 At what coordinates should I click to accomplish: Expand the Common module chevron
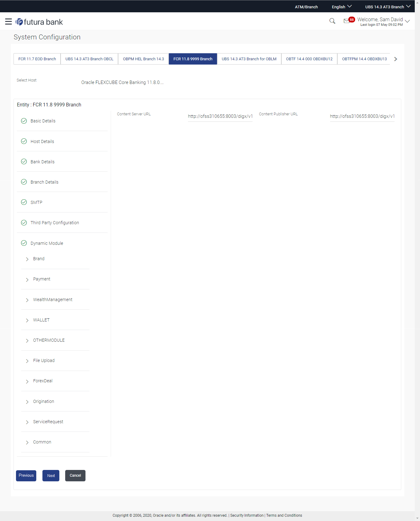pyautogui.click(x=27, y=442)
